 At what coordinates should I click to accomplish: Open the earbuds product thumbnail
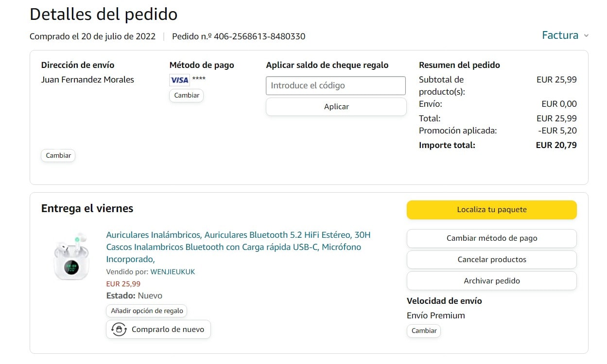(x=71, y=257)
